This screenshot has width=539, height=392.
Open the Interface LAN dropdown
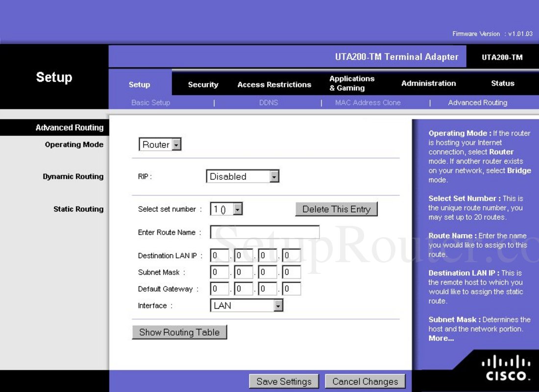click(x=246, y=305)
